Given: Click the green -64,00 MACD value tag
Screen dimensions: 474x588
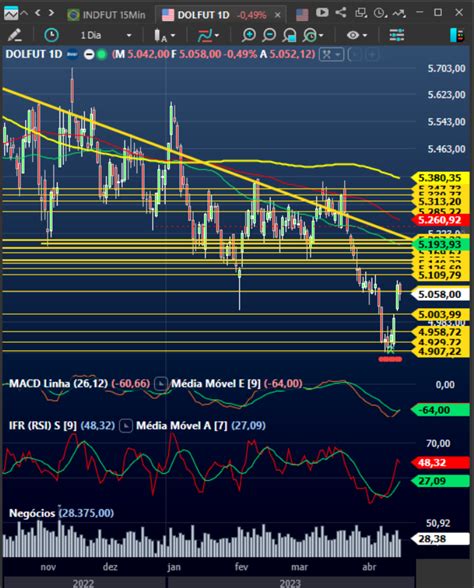Looking at the screenshot, I should (440, 410).
